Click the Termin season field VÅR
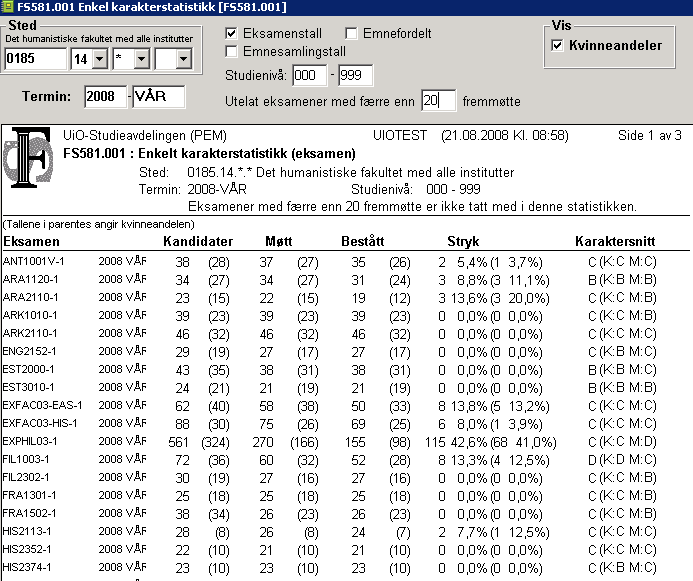This screenshot has height=581, width=693. click(159, 96)
